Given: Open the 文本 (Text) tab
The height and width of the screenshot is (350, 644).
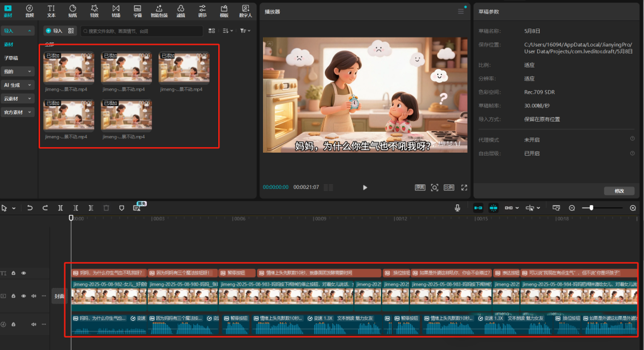Looking at the screenshot, I should 51,11.
